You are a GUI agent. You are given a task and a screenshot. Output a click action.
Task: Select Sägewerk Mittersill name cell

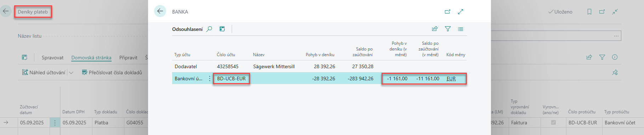coord(274,66)
